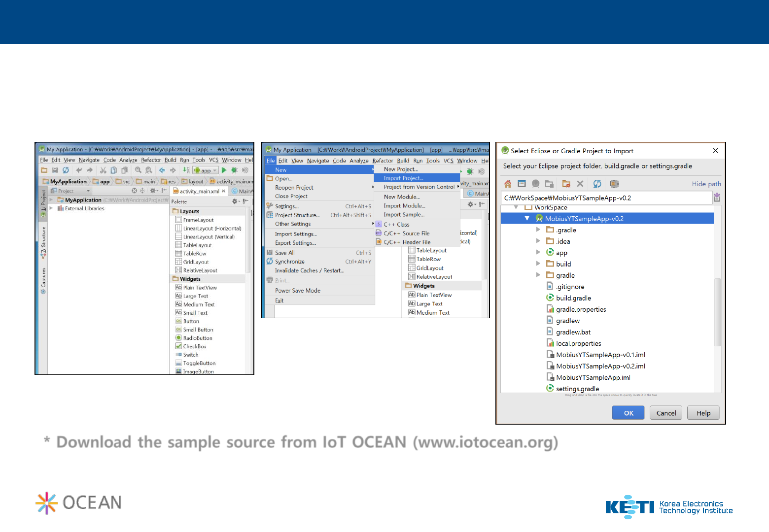This screenshot has height=532, width=769.
Task: Close the activity_main.xml tab with its X
Action: click(x=224, y=191)
